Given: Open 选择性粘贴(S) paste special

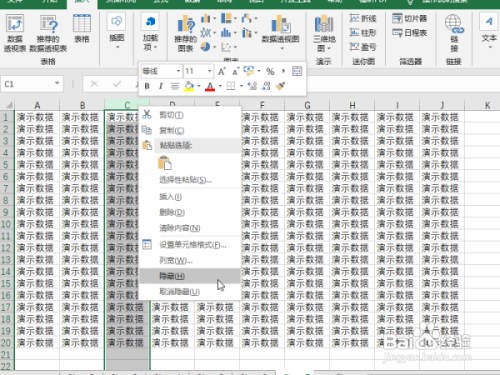Looking at the screenshot, I should [190, 180].
